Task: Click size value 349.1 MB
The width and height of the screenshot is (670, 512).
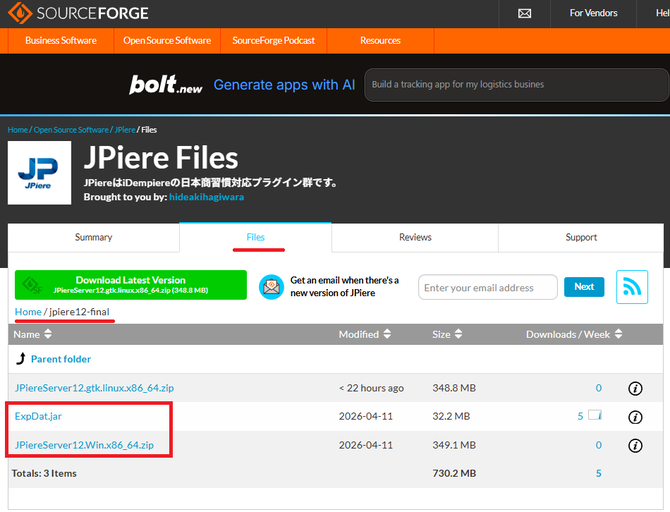Action: 454,445
